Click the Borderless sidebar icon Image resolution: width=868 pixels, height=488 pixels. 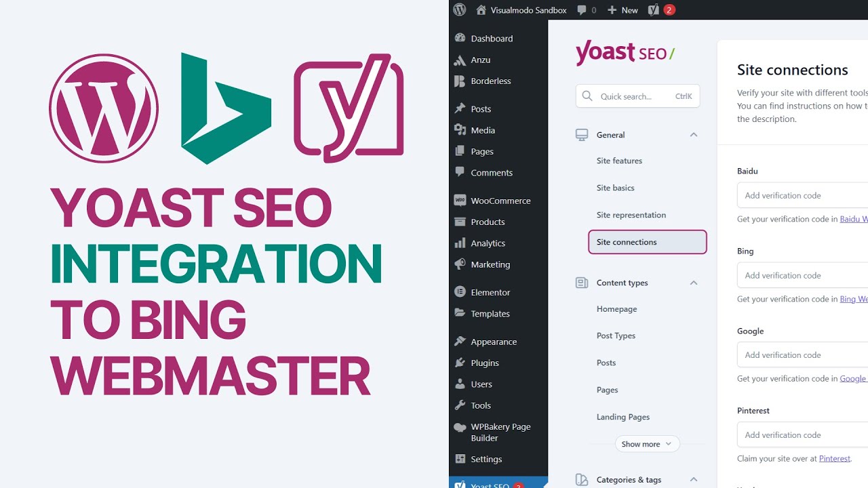click(460, 81)
